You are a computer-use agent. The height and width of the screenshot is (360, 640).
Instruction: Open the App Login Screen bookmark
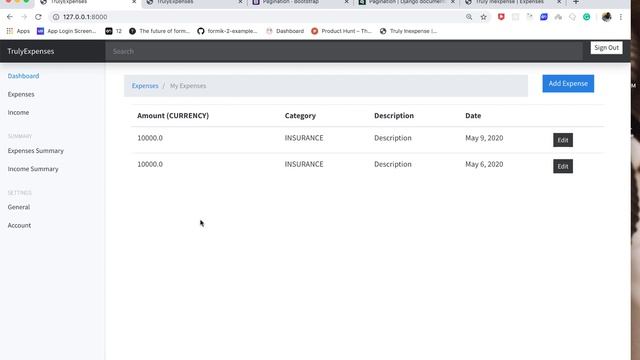tap(67, 31)
